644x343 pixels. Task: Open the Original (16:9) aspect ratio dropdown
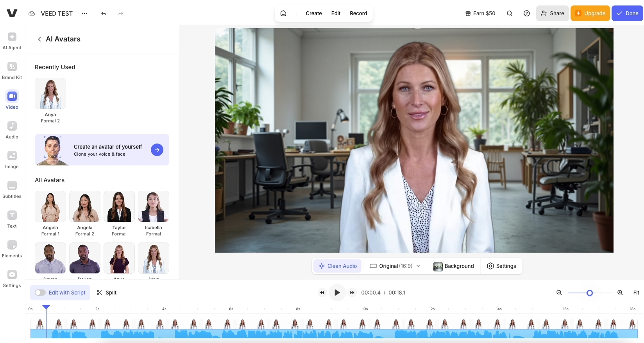click(x=395, y=266)
